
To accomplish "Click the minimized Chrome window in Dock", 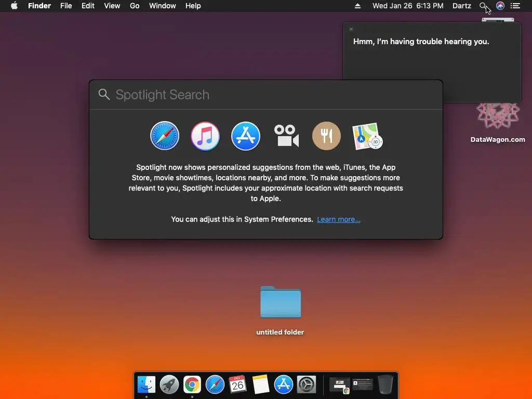I will (340, 385).
